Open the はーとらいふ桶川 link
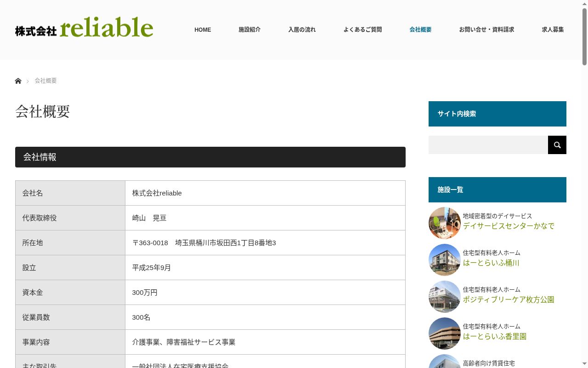The height and width of the screenshot is (368, 588). pos(491,263)
